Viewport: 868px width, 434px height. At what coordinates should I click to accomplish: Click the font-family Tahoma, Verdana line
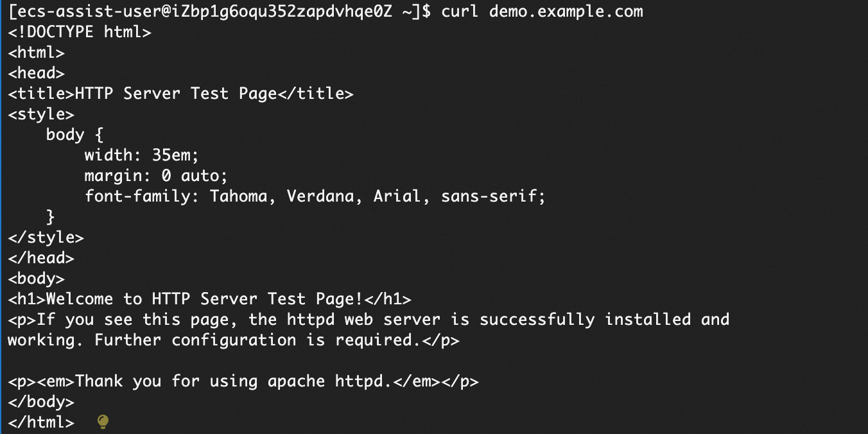point(315,196)
